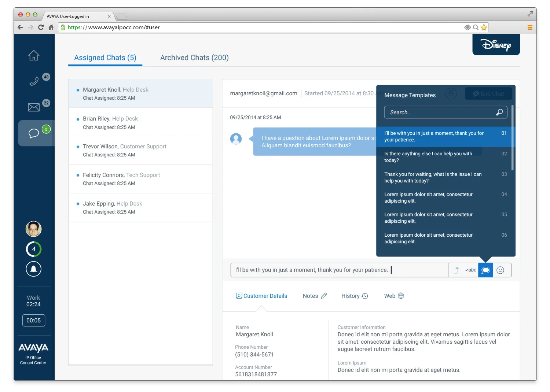
Task: Click the fullscreen arrows icon in title bar
Action: 530,14
